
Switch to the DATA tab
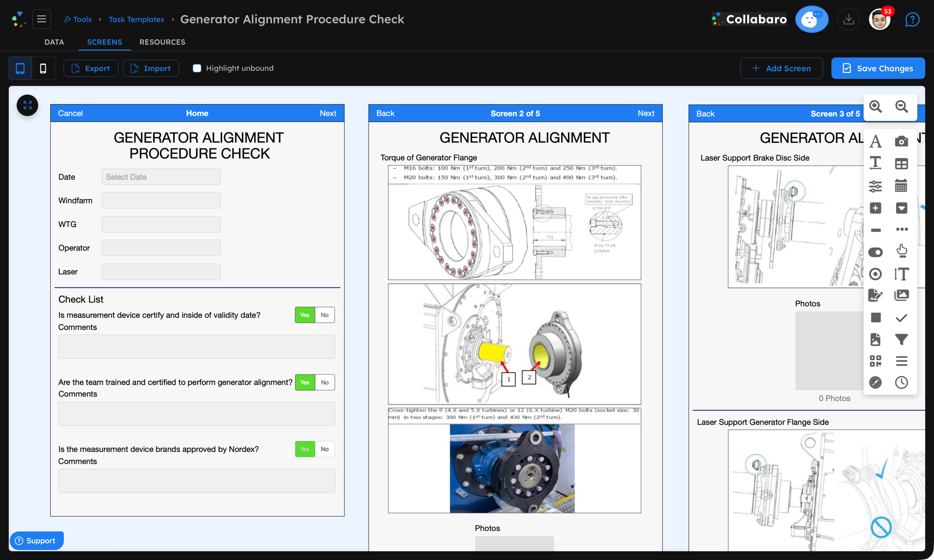pos(54,42)
